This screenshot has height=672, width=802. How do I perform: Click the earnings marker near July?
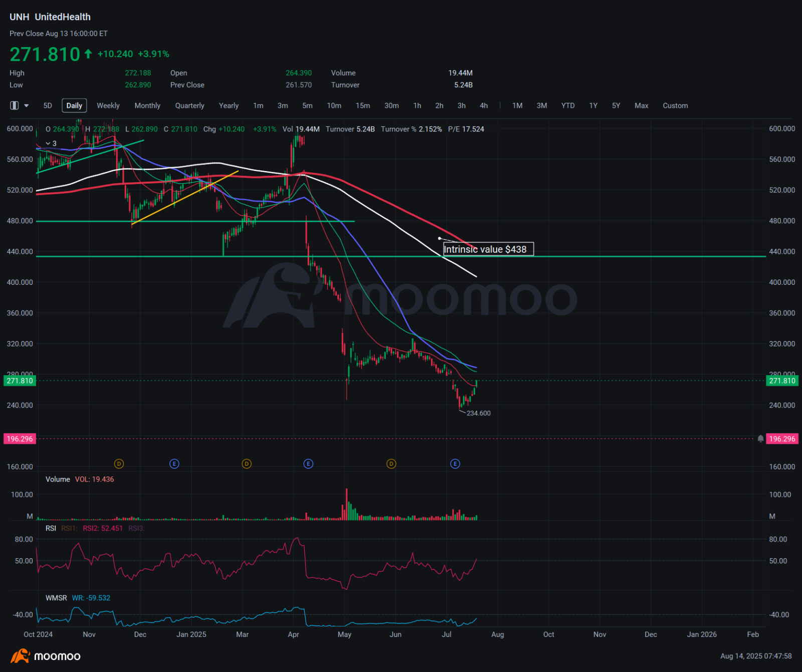click(x=455, y=464)
